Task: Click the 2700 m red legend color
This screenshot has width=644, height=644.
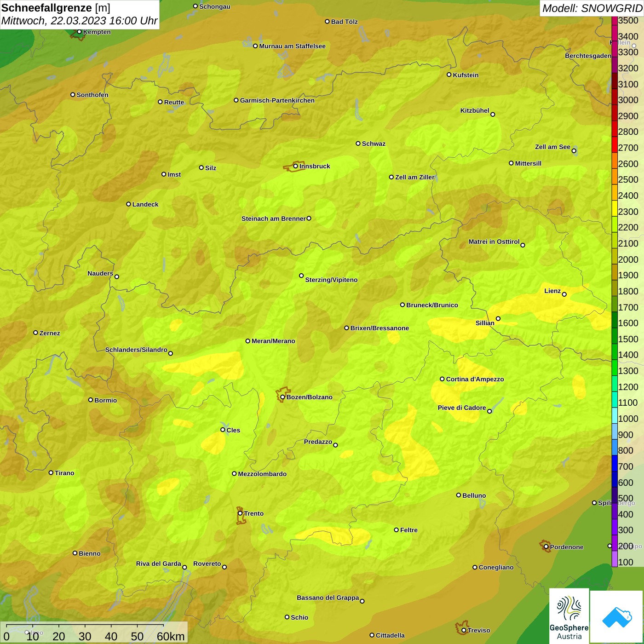Action: click(615, 145)
